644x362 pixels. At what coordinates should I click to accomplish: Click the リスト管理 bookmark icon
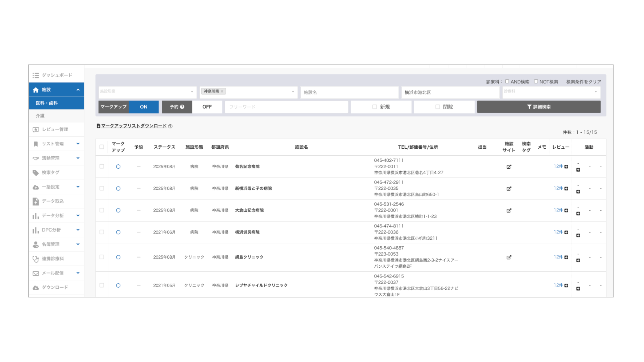(x=36, y=144)
